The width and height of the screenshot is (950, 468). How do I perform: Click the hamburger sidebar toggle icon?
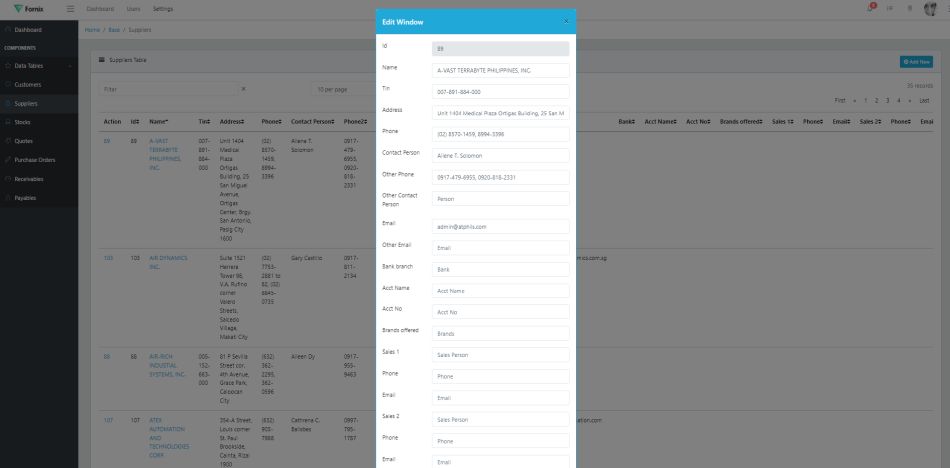[x=70, y=8]
